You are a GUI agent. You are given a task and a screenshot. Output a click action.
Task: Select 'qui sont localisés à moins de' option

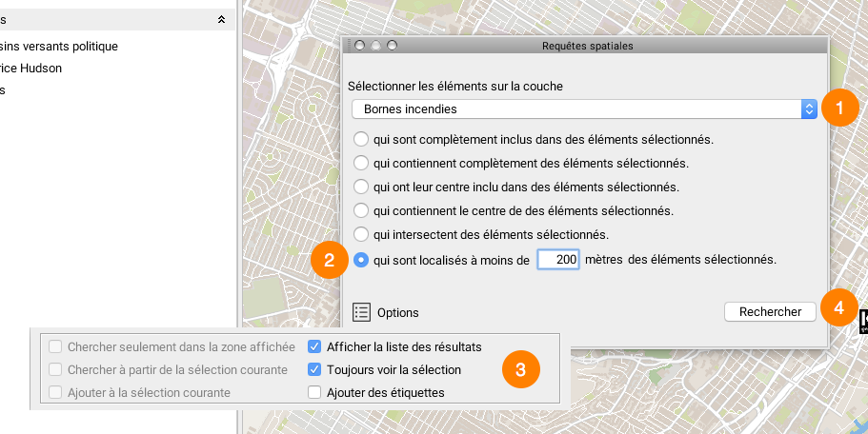point(362,259)
